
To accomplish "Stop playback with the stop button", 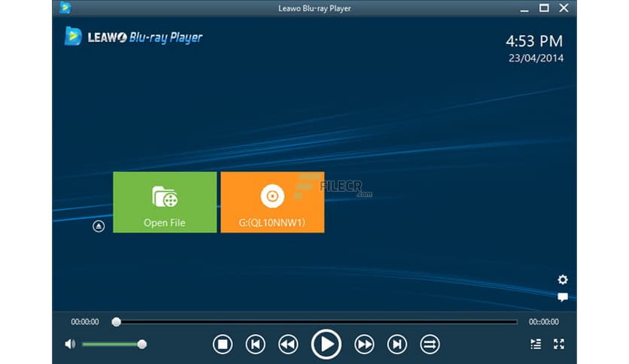I will (223, 344).
